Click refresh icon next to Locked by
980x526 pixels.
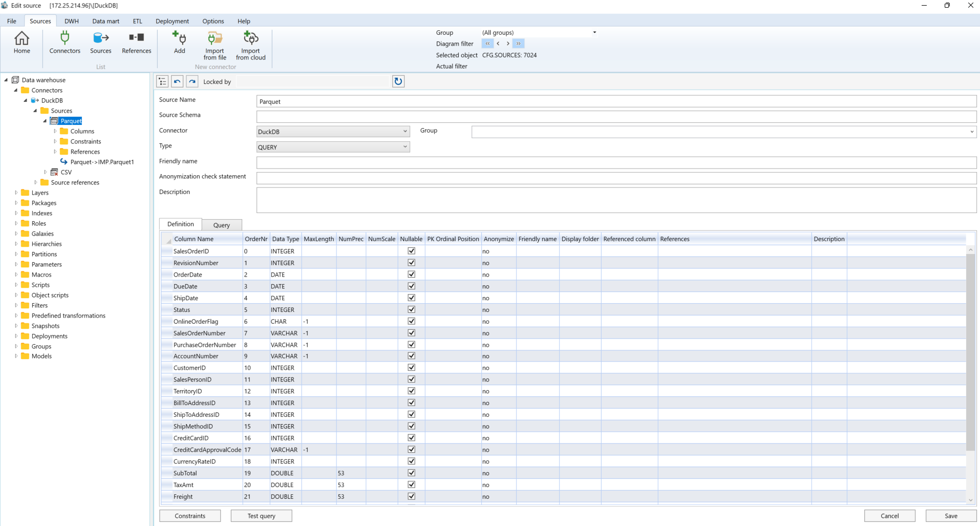[398, 81]
